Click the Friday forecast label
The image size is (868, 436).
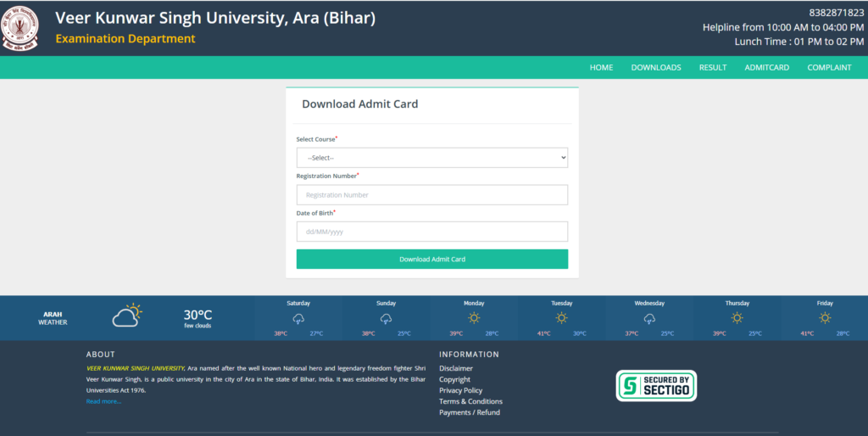coord(825,303)
